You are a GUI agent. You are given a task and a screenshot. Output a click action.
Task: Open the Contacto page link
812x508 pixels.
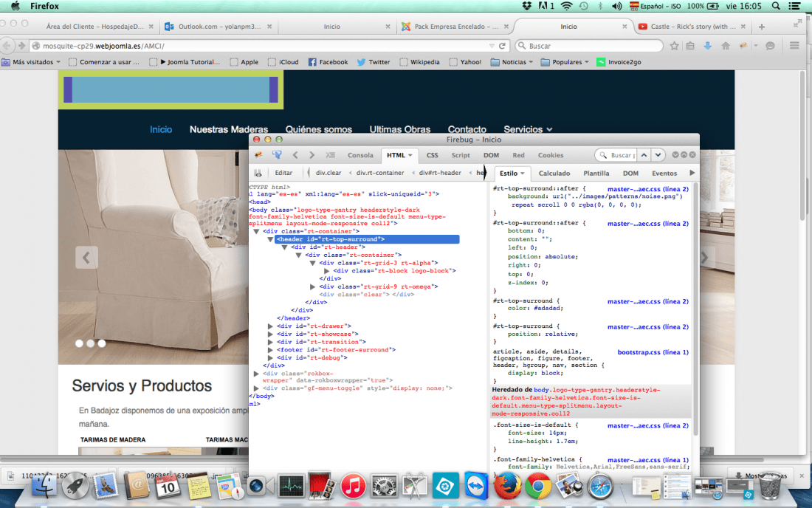[x=467, y=129]
